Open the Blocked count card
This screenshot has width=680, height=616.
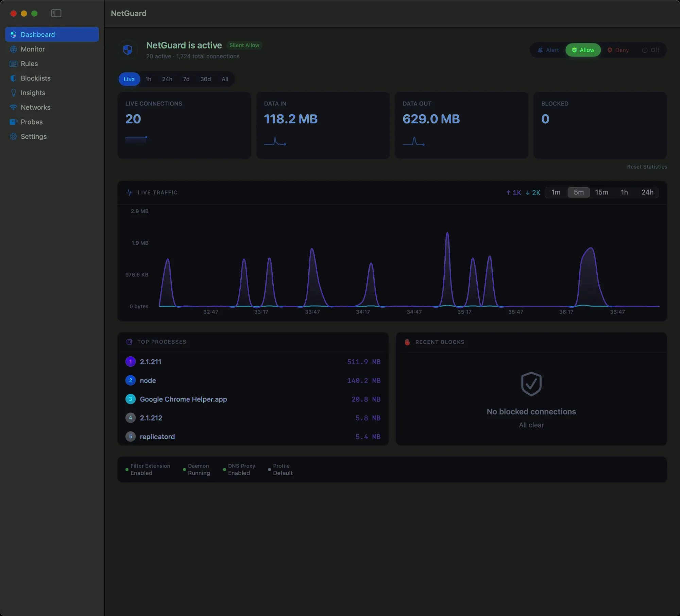[x=600, y=125]
